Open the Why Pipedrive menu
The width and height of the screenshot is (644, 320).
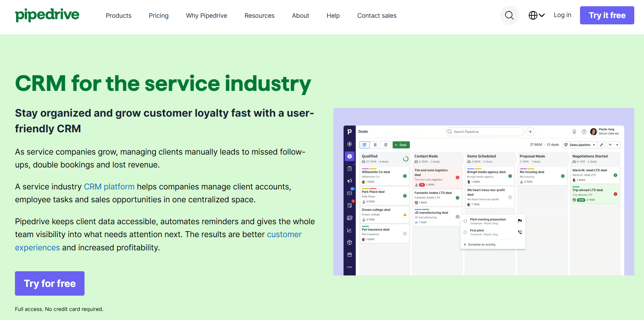(x=207, y=16)
